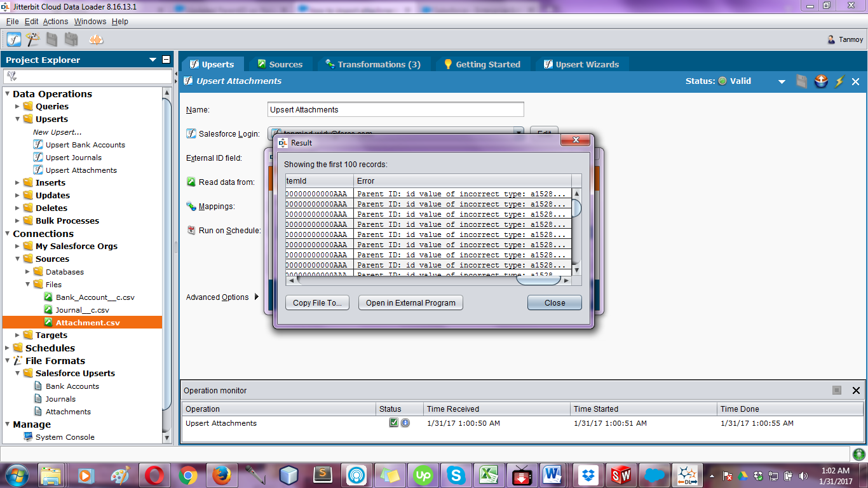Click the Close button in Result dialog
The image size is (868, 488).
(x=555, y=303)
